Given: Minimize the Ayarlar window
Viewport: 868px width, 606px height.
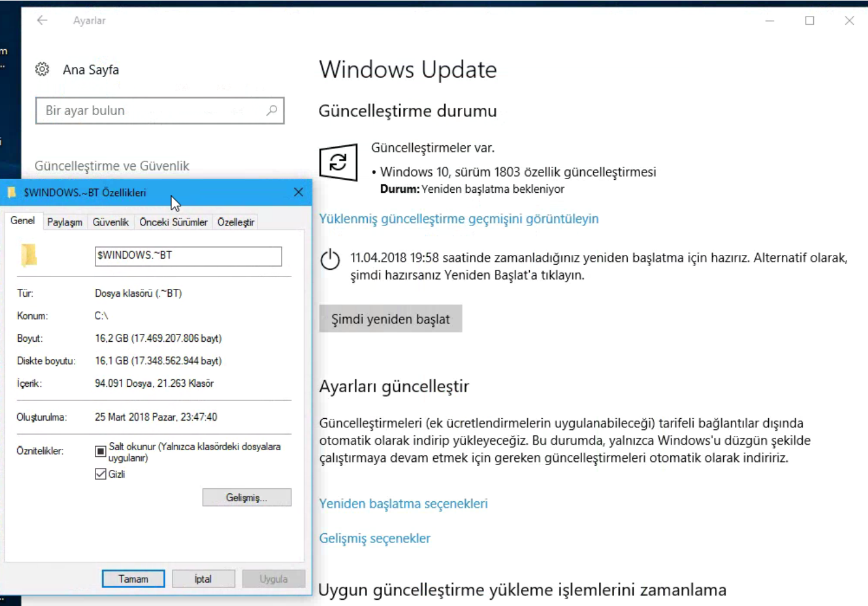Looking at the screenshot, I should coord(769,20).
